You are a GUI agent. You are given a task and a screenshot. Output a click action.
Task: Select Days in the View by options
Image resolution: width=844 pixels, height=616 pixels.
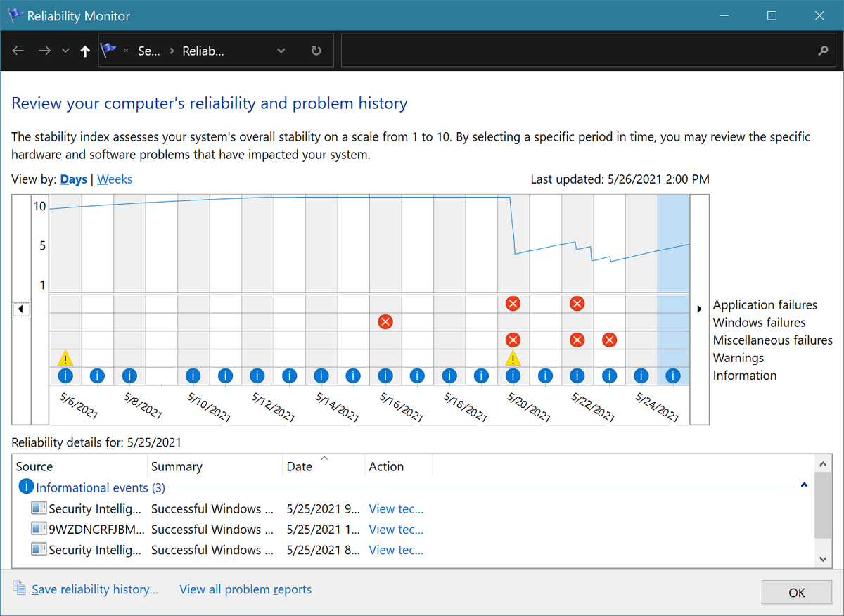pos(73,179)
